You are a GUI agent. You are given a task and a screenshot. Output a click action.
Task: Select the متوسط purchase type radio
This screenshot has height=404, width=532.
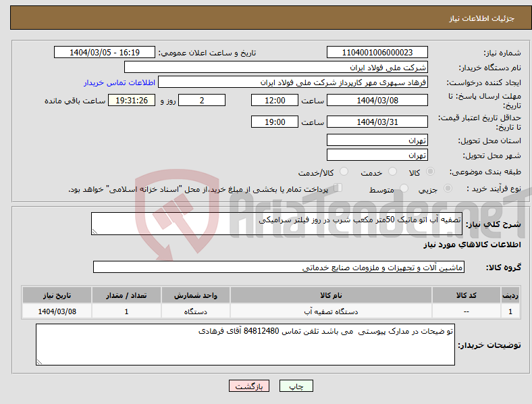[404, 188]
